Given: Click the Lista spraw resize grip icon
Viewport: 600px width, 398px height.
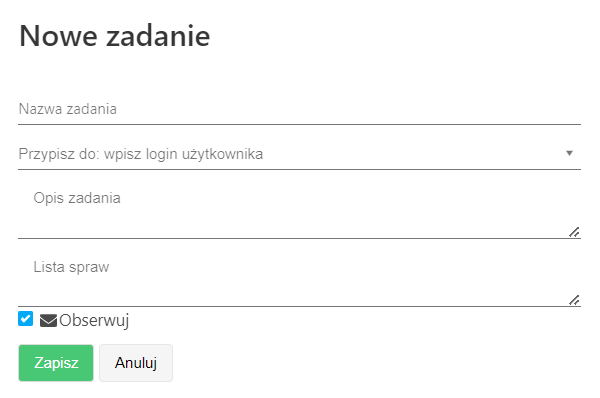Looking at the screenshot, I should point(574,300).
